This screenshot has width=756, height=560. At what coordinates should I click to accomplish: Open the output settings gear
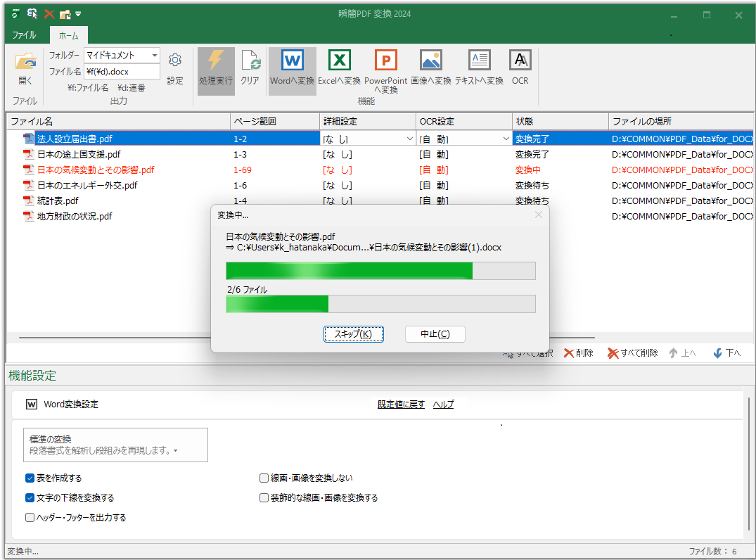pyautogui.click(x=175, y=61)
